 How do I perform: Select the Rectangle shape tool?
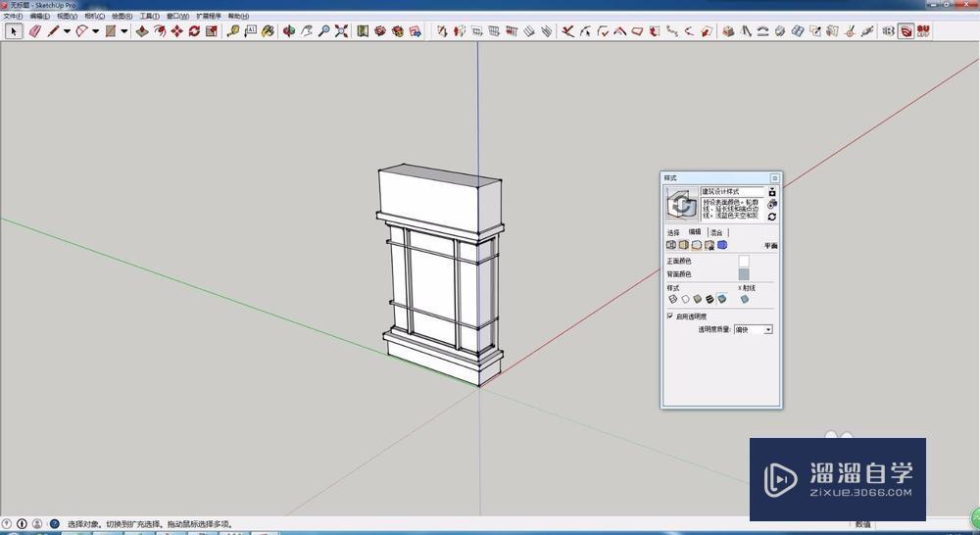click(111, 30)
